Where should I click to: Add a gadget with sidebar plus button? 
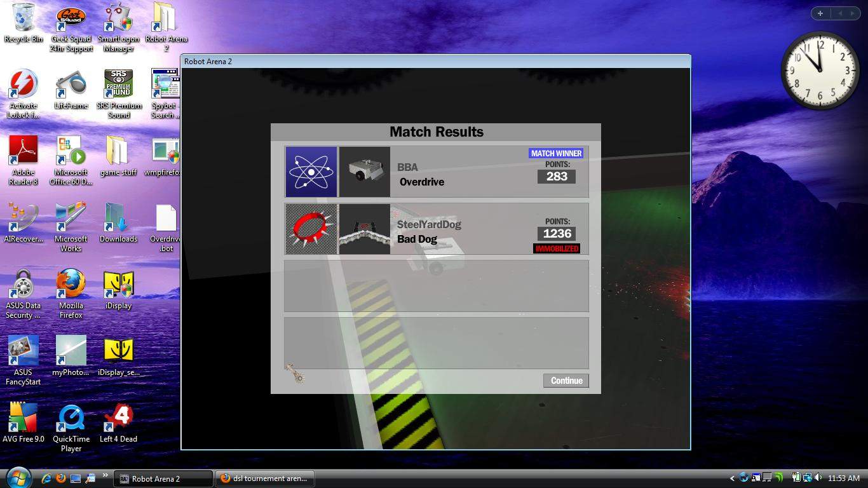tap(820, 13)
